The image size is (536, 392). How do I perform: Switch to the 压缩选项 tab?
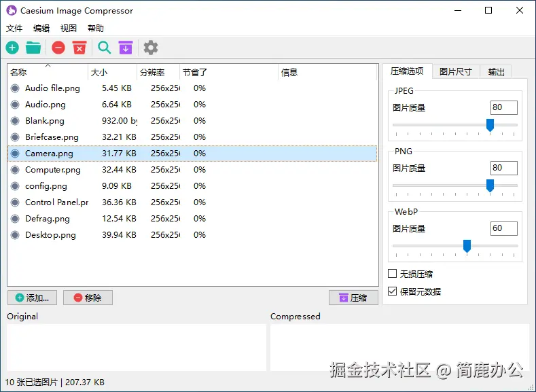coord(407,71)
